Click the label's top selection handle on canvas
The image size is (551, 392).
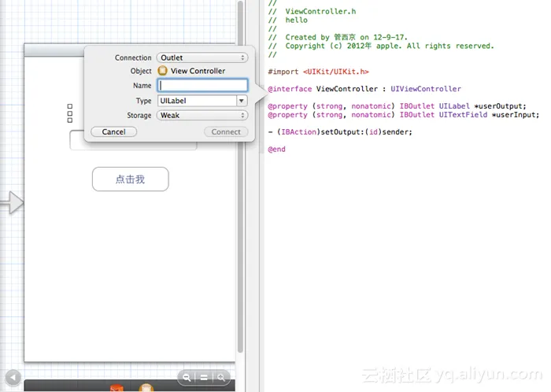69,106
